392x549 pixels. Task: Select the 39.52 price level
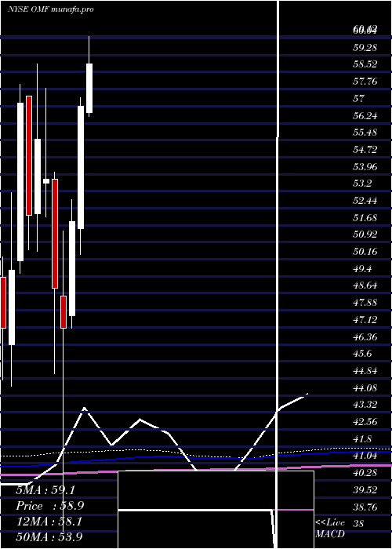pos(365,490)
